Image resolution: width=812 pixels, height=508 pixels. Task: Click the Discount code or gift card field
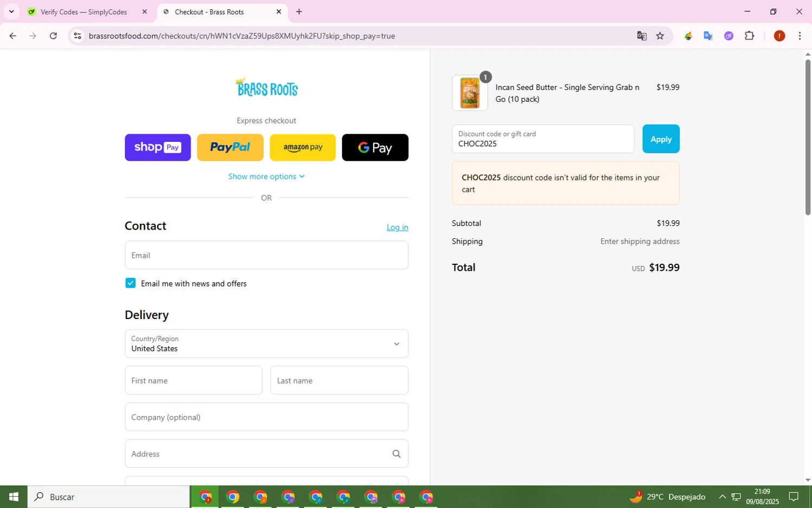click(x=543, y=139)
